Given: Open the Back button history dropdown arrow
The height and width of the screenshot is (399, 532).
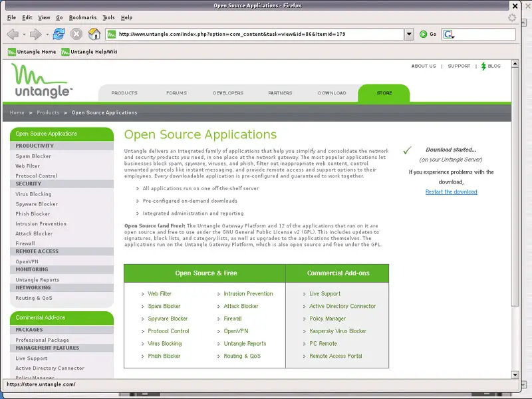Looking at the screenshot, I should pyautogui.click(x=24, y=35).
